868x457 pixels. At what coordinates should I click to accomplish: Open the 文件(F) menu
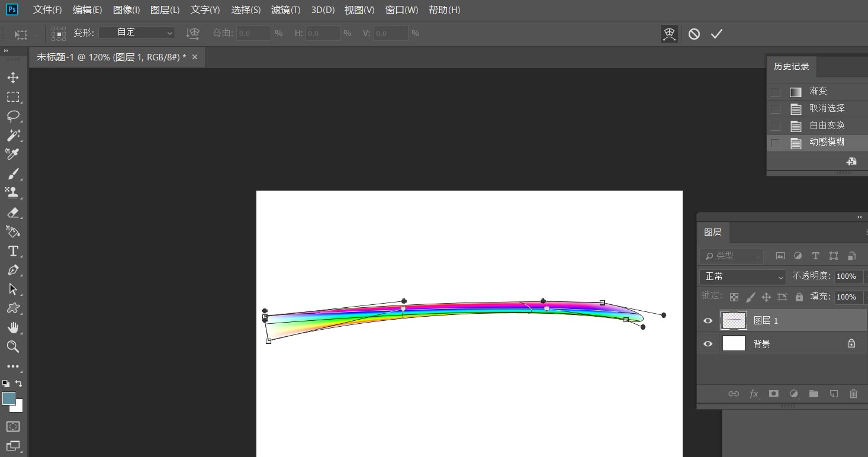47,10
